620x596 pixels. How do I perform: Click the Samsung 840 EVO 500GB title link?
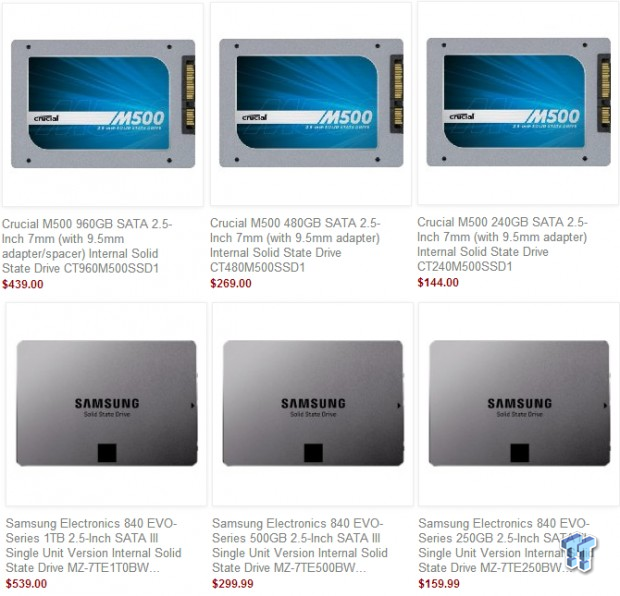click(x=300, y=545)
